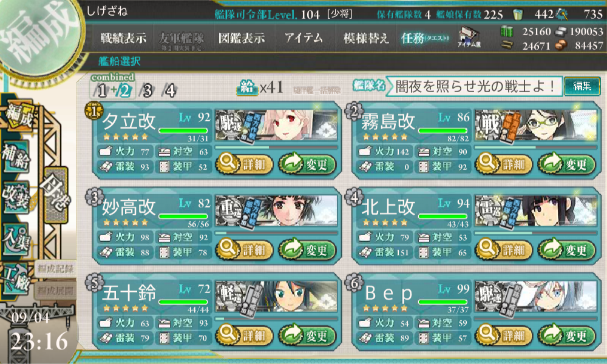607x364 pixels.
Task: Open the 入渠 docking sidebar icon
Action: tap(16, 239)
